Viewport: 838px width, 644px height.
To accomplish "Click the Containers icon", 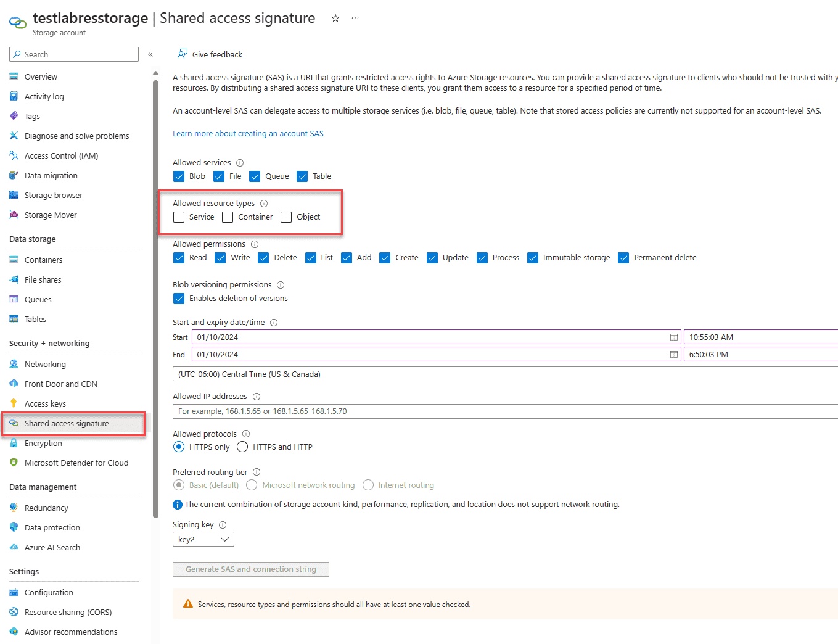I will pyautogui.click(x=14, y=260).
